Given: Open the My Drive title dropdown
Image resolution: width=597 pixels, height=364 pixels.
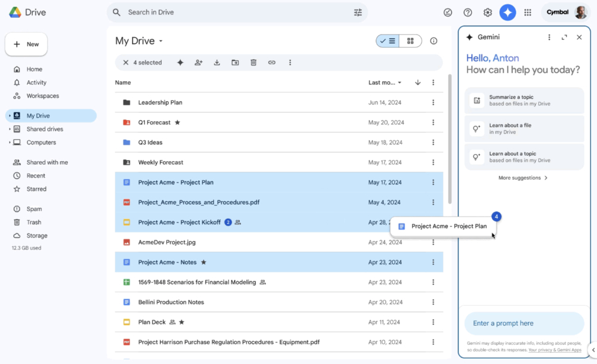Looking at the screenshot, I should pos(161,41).
